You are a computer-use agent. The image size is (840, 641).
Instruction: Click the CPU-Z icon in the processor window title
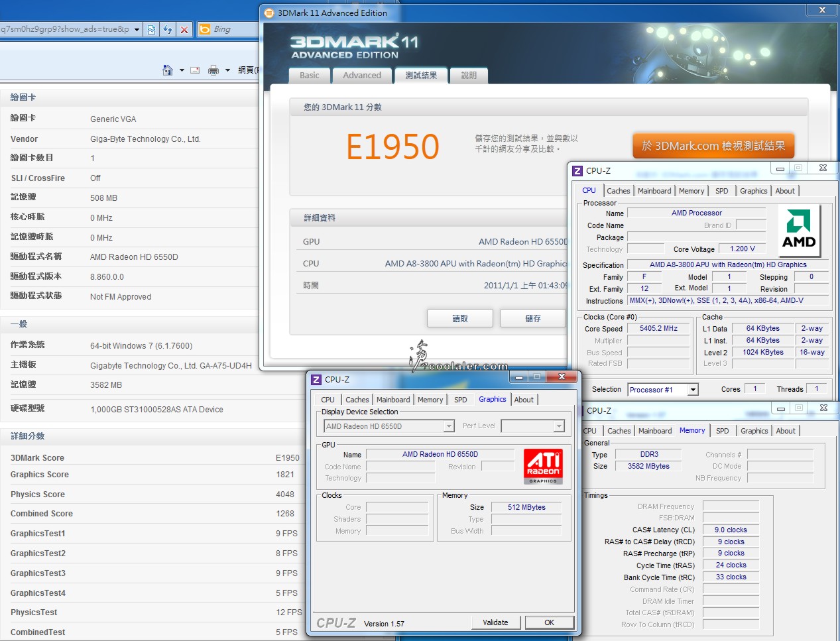click(577, 170)
